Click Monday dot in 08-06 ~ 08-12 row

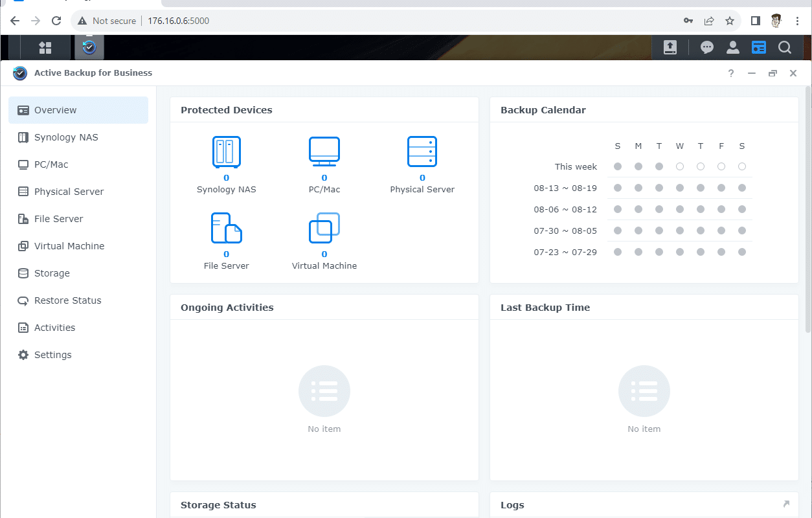(638, 209)
